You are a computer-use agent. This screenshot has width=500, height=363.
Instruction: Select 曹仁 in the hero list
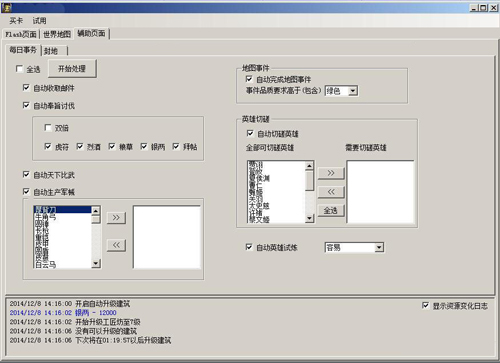[276, 185]
